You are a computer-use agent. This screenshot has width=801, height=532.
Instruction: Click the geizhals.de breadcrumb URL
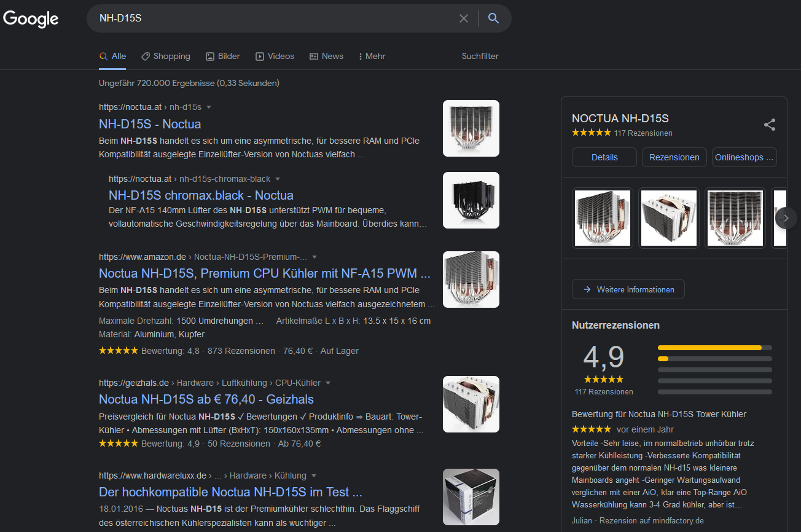[210, 383]
